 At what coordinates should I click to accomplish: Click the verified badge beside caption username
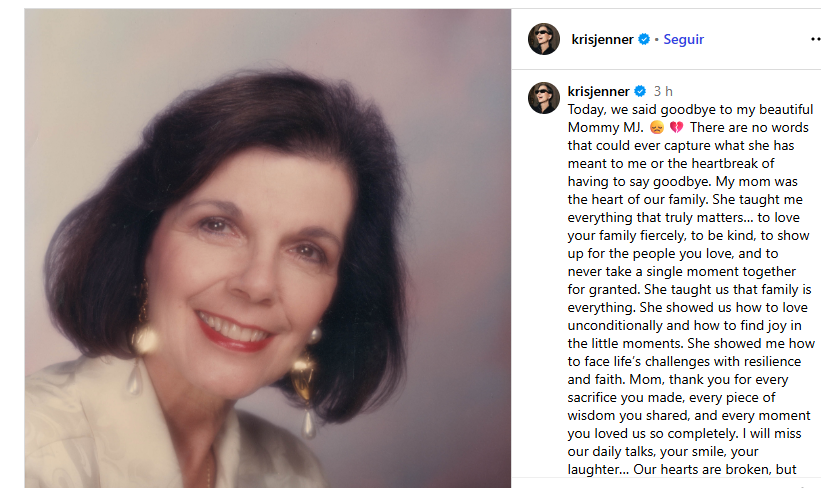640,91
